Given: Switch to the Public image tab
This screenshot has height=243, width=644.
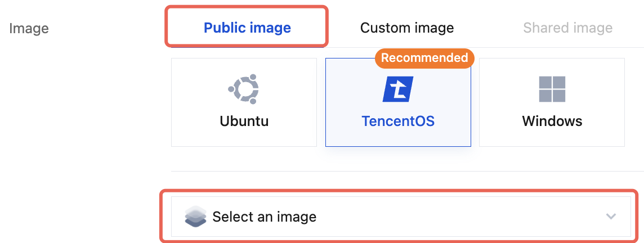Looking at the screenshot, I should [247, 28].
